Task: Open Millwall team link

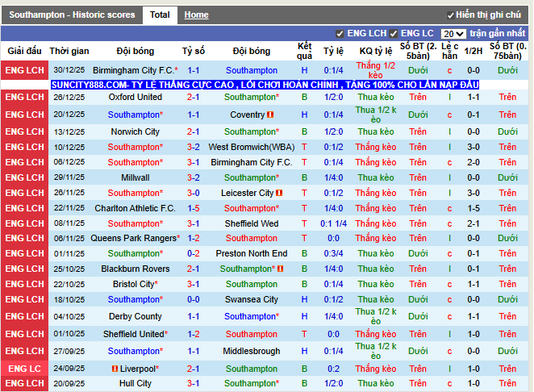Action: click(x=136, y=177)
